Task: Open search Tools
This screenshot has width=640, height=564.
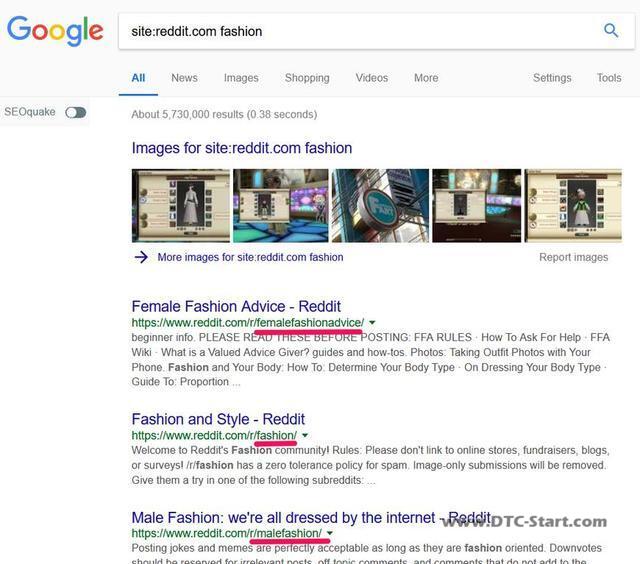Action: [609, 78]
